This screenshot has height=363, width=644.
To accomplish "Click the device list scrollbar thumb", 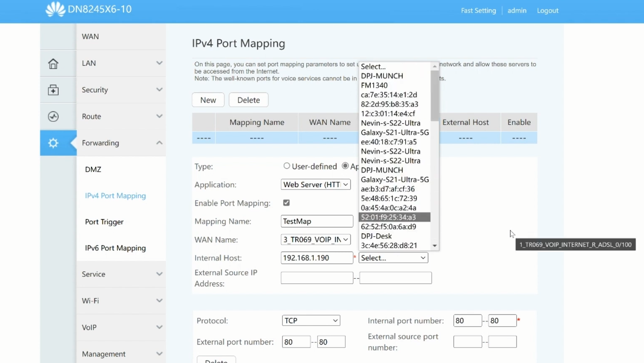I will (435, 95).
